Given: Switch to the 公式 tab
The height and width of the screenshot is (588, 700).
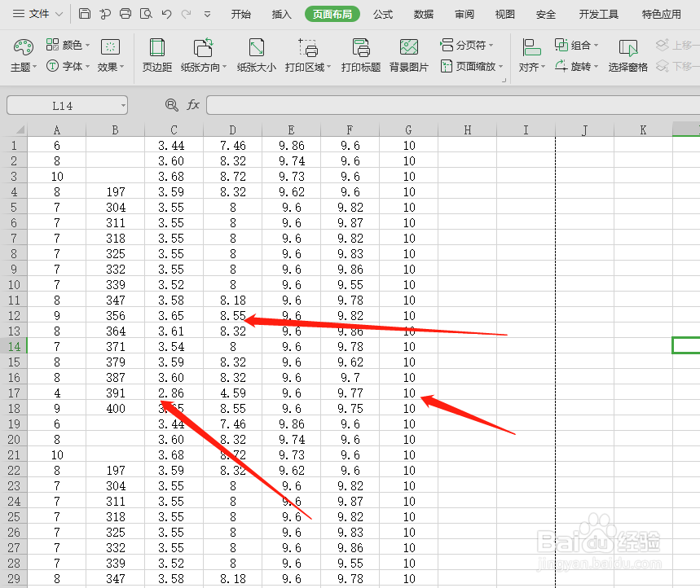Looking at the screenshot, I should click(382, 15).
